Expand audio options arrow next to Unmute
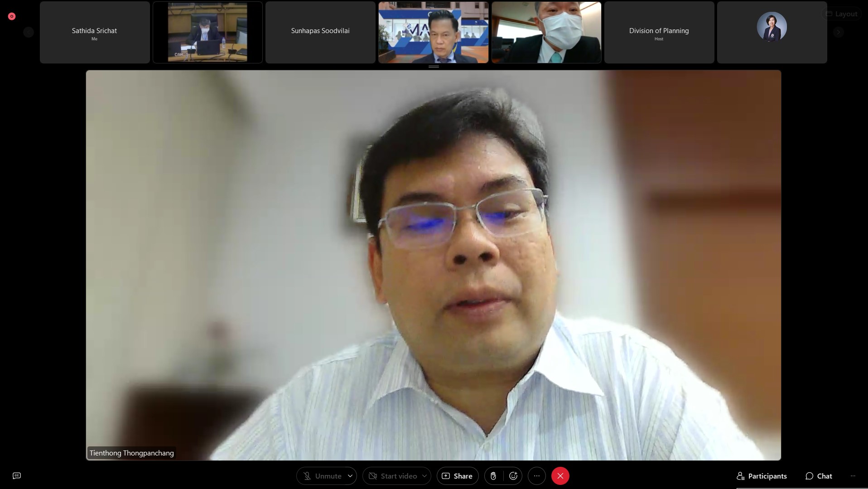 click(x=350, y=476)
